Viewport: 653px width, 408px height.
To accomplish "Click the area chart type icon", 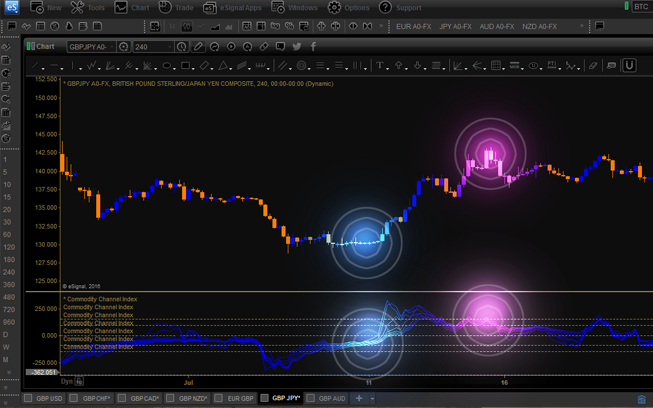I will point(215,27).
